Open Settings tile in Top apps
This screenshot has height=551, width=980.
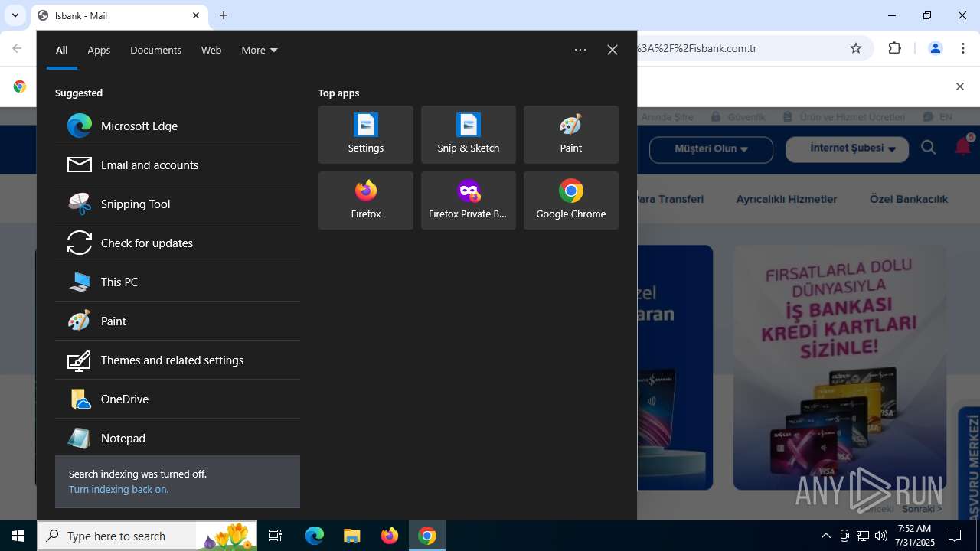click(x=366, y=135)
